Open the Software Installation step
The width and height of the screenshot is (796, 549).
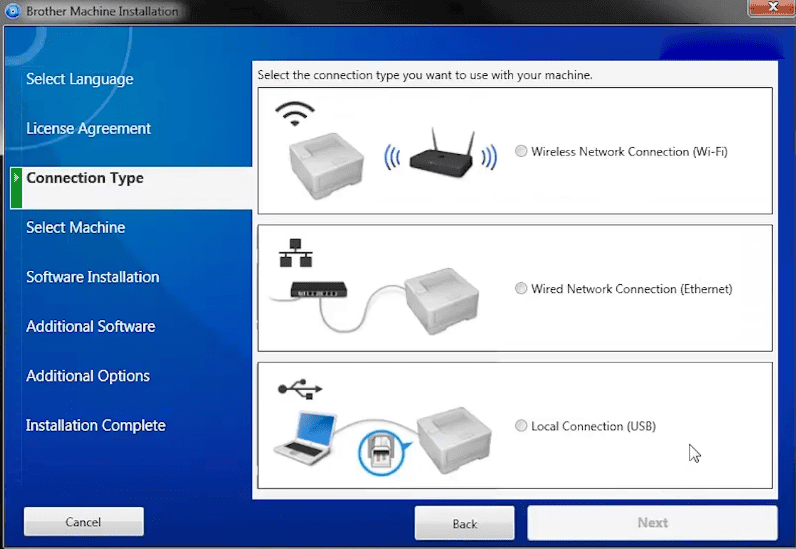coord(92,276)
